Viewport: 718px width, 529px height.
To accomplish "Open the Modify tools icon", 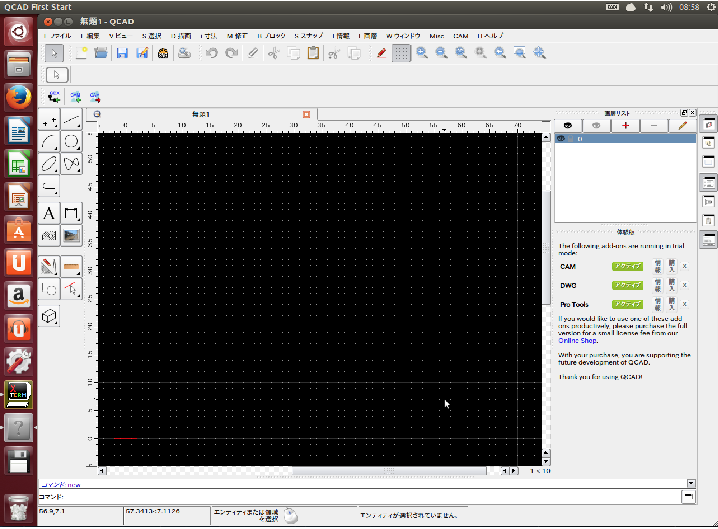I will [49, 267].
